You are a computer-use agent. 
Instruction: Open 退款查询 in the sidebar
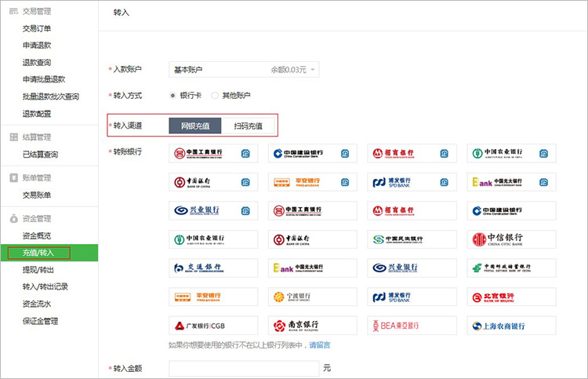coord(37,62)
